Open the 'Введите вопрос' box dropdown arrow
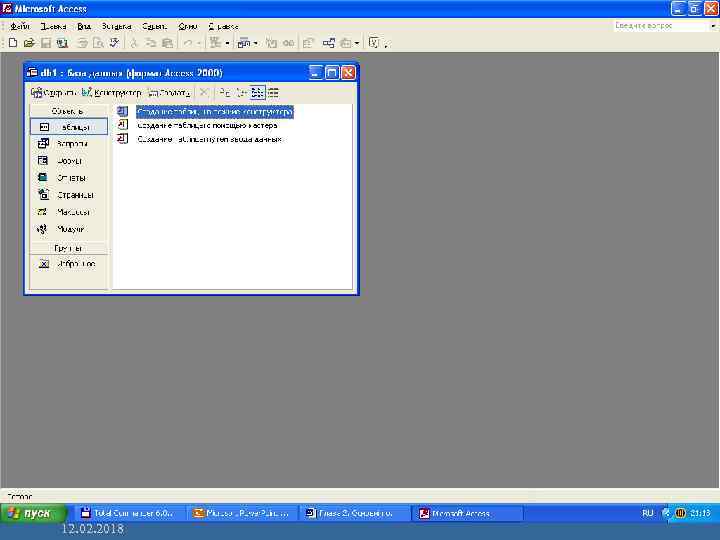720x540 pixels. coord(713,26)
